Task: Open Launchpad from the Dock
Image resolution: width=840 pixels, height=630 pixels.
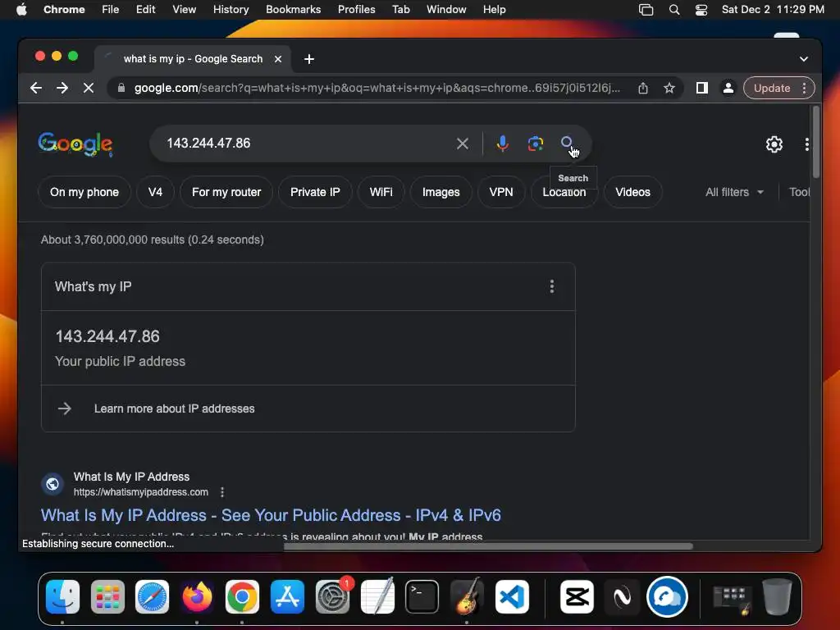Action: tap(107, 597)
